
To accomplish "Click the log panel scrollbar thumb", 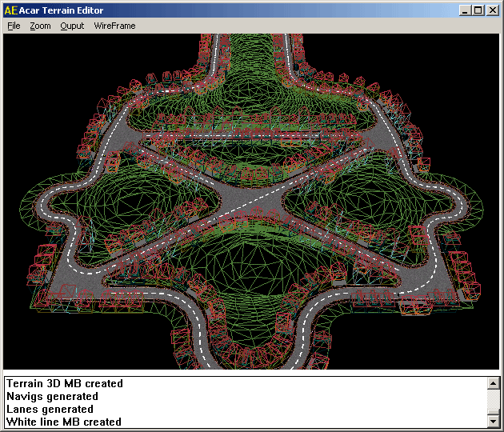I will tap(493, 411).
